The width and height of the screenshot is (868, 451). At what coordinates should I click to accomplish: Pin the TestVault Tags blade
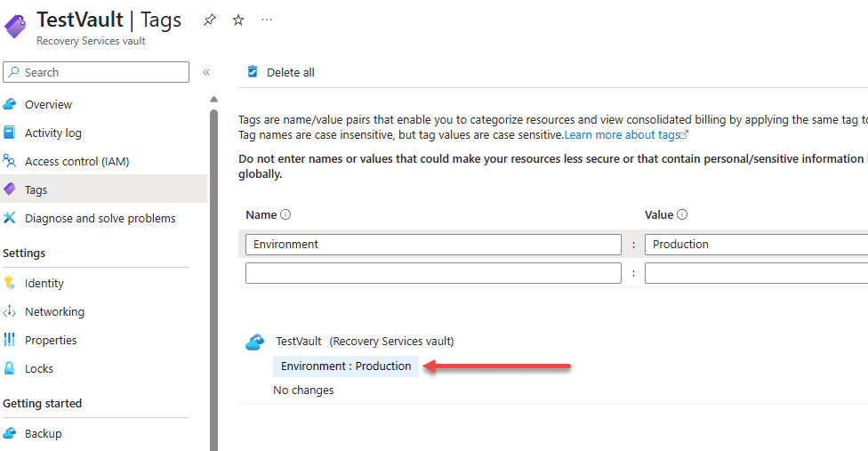coord(209,20)
